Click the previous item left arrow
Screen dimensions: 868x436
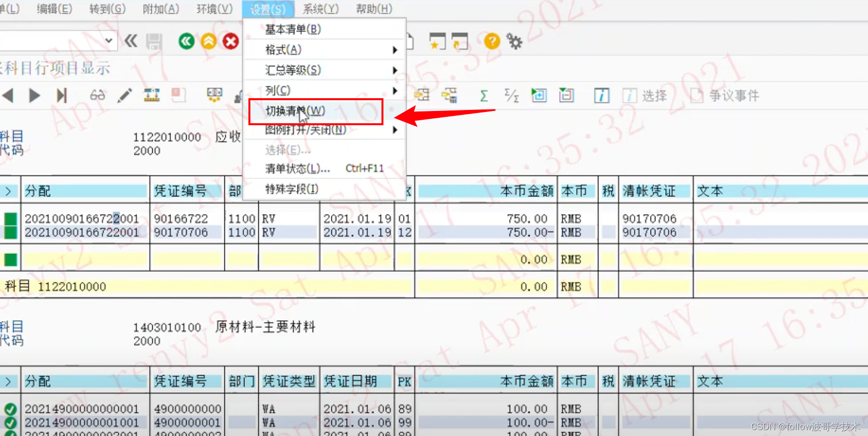tap(8, 95)
